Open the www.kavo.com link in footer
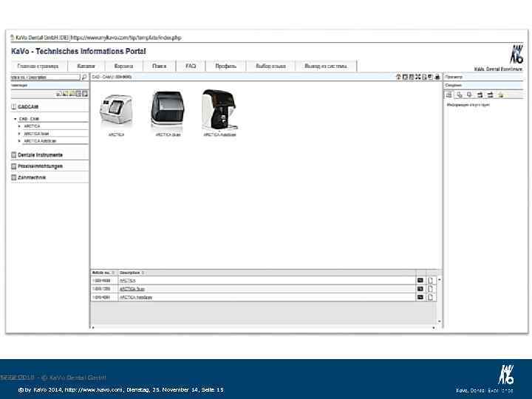The image size is (532, 399). (x=94, y=390)
